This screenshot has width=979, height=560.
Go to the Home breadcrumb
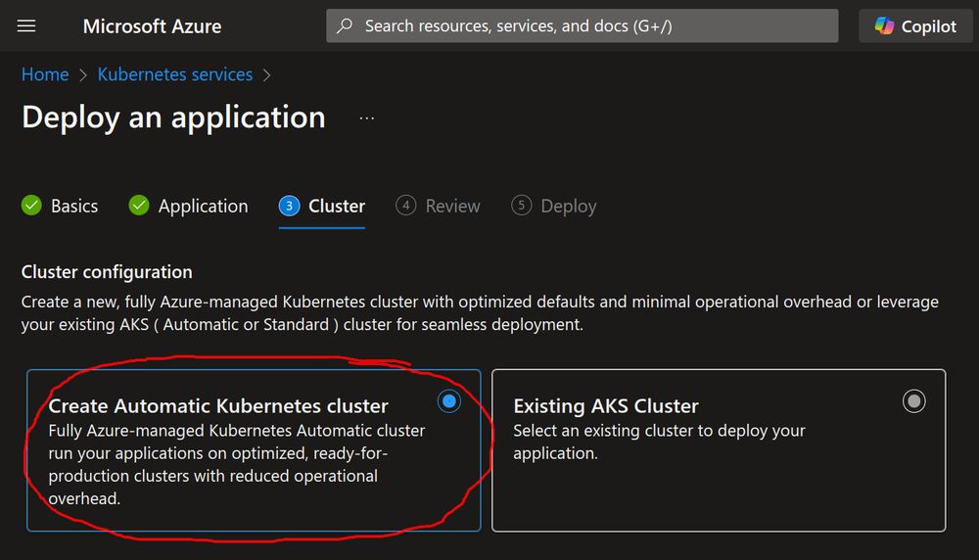(45, 74)
